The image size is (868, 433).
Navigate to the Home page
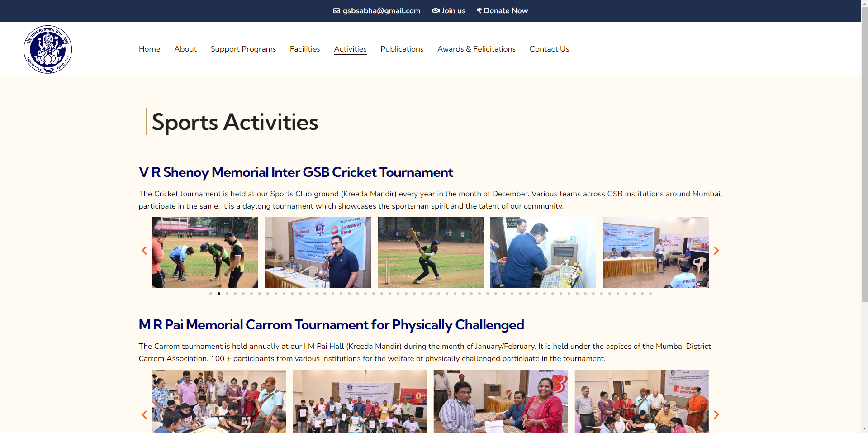point(149,49)
